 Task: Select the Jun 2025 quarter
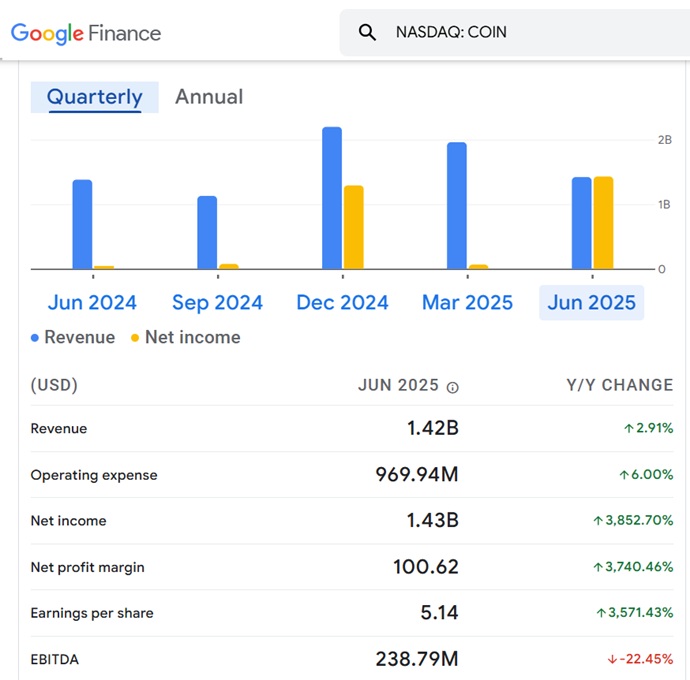[x=591, y=302]
